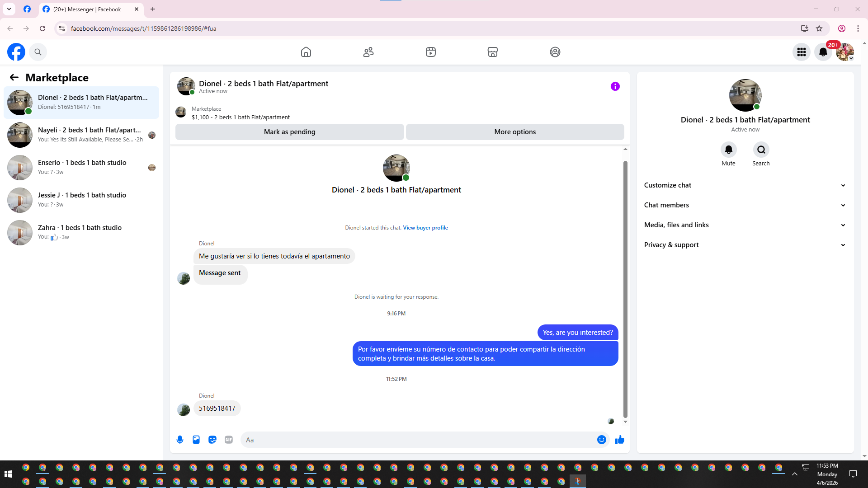
Task: Search within the conversation
Action: (x=761, y=150)
